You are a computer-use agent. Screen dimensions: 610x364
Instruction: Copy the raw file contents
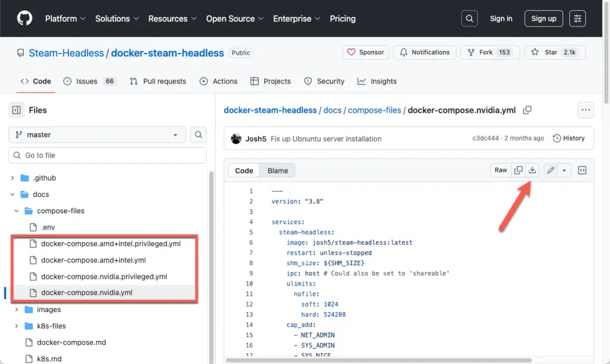(x=518, y=170)
